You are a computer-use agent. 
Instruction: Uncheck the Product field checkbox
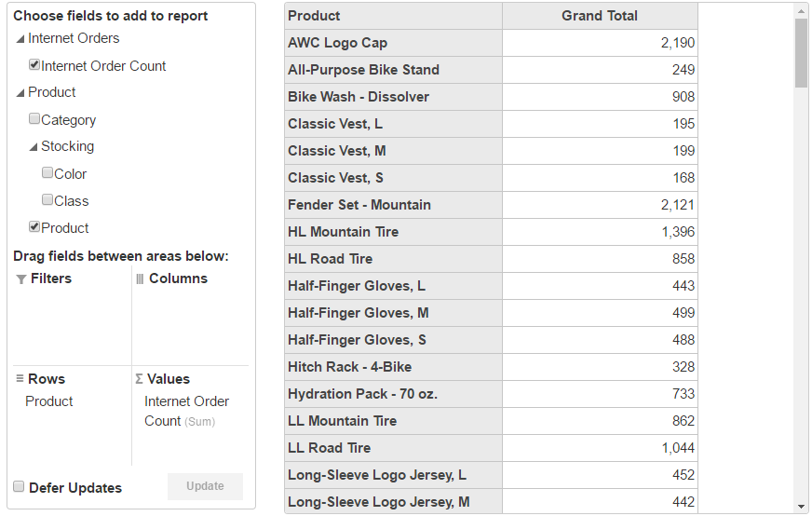[x=34, y=227]
